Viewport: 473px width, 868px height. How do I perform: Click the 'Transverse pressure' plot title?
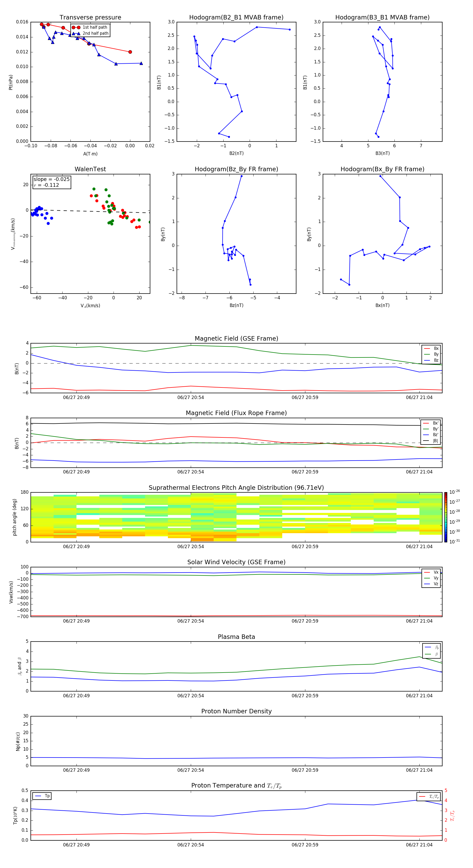click(x=90, y=18)
